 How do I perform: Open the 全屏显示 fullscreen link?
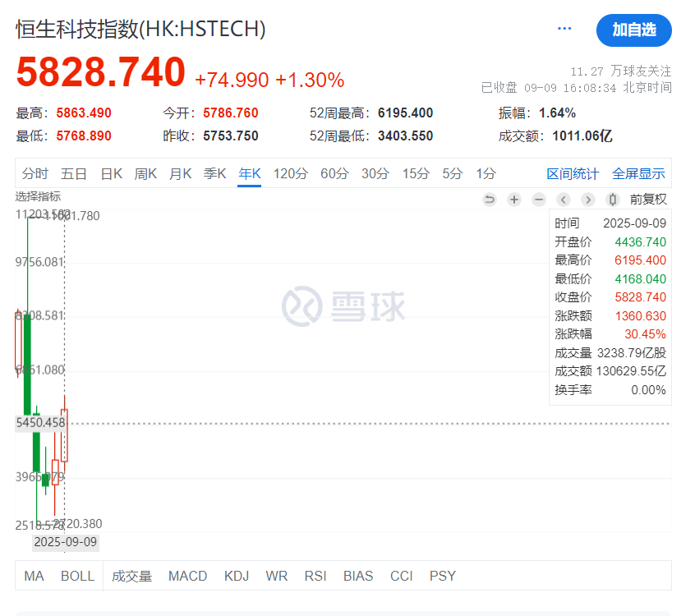[638, 173]
